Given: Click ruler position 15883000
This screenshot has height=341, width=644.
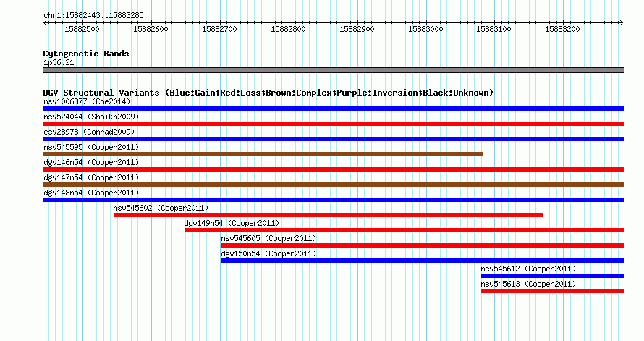Looking at the screenshot, I should click(425, 29).
